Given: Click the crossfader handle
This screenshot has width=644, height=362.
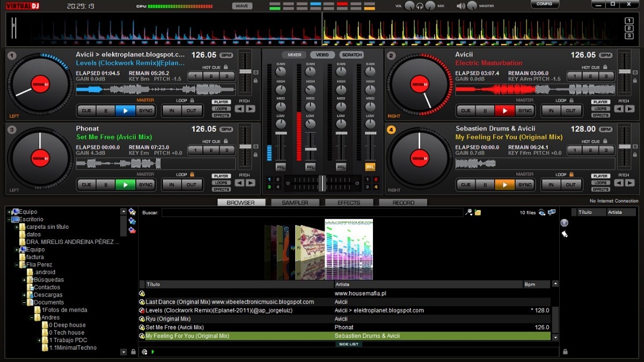Looking at the screenshot, I should tap(322, 183).
